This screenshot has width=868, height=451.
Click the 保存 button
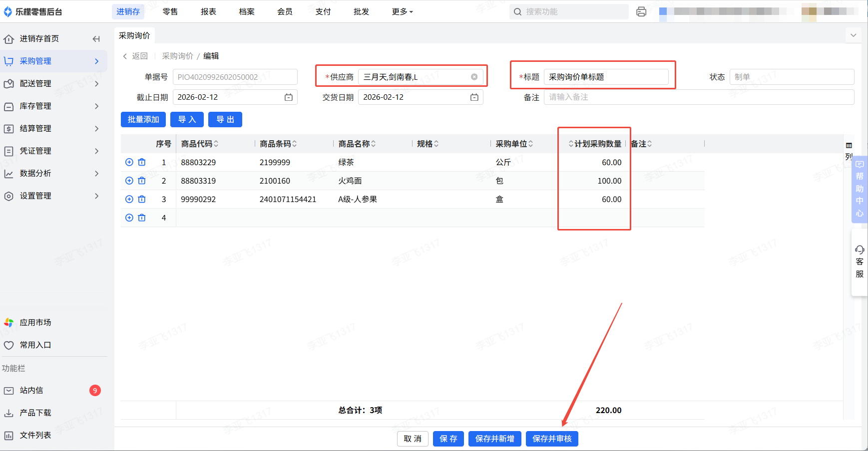pyautogui.click(x=448, y=439)
